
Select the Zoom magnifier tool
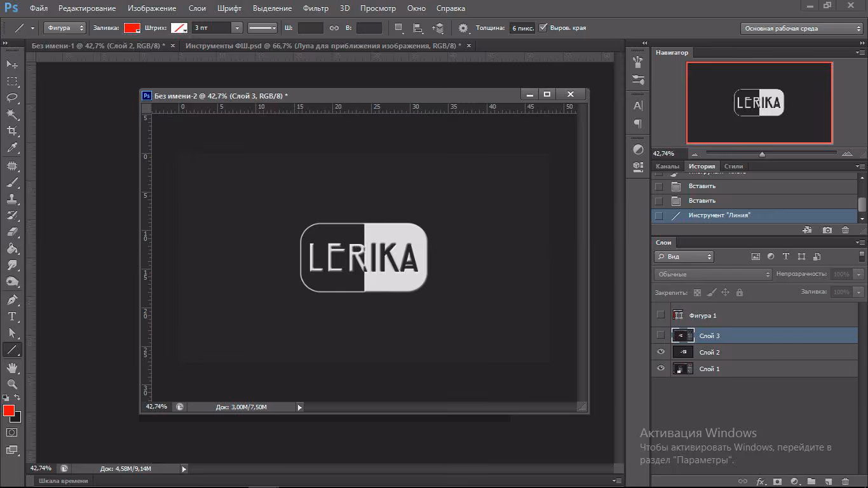(12, 384)
